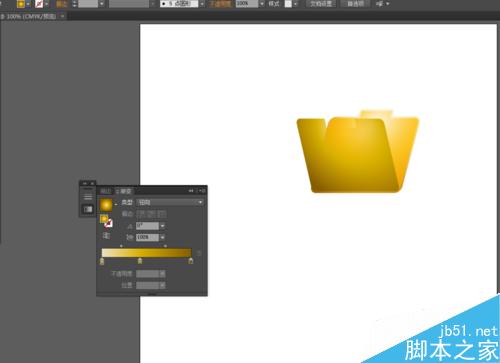Click the stroke weight input field
Viewport: 500px width, 363px height.
click(x=88, y=4)
